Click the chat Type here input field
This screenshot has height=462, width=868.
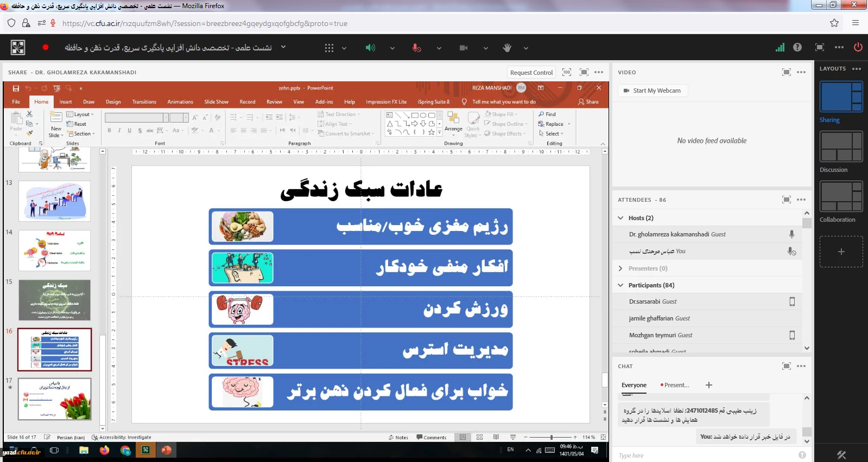click(706, 455)
